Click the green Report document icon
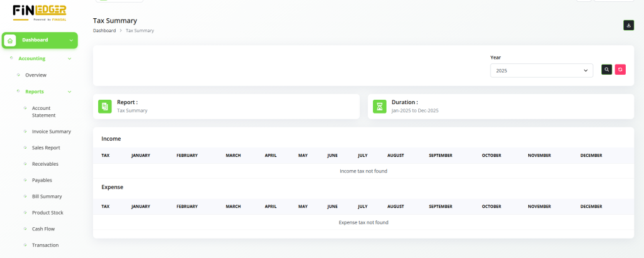644x258 pixels. (x=104, y=106)
